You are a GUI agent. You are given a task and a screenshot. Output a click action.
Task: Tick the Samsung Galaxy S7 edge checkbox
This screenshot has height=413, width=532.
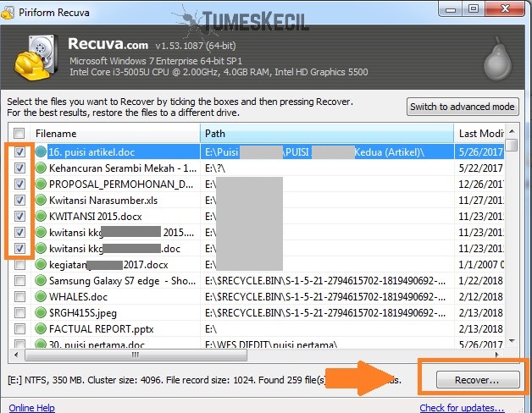click(19, 280)
